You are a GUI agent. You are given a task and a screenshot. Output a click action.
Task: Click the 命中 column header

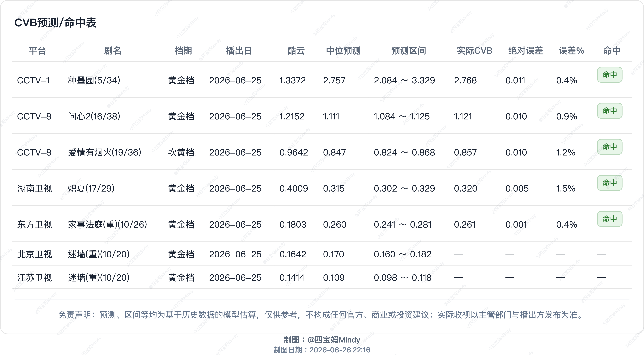tap(612, 51)
